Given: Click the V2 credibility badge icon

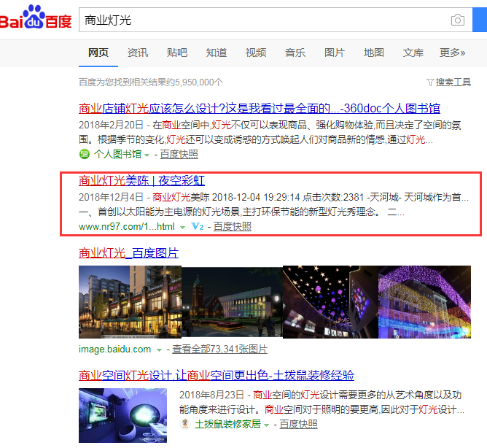Looking at the screenshot, I should (x=198, y=227).
